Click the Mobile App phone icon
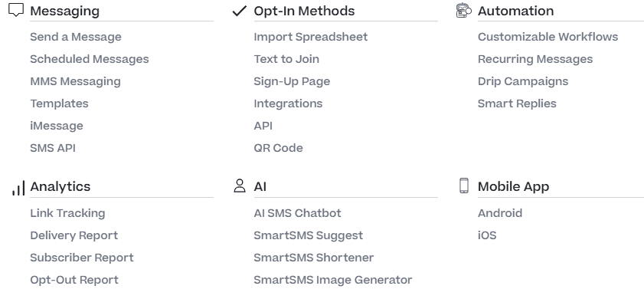This screenshot has width=644, height=299. [x=464, y=186]
